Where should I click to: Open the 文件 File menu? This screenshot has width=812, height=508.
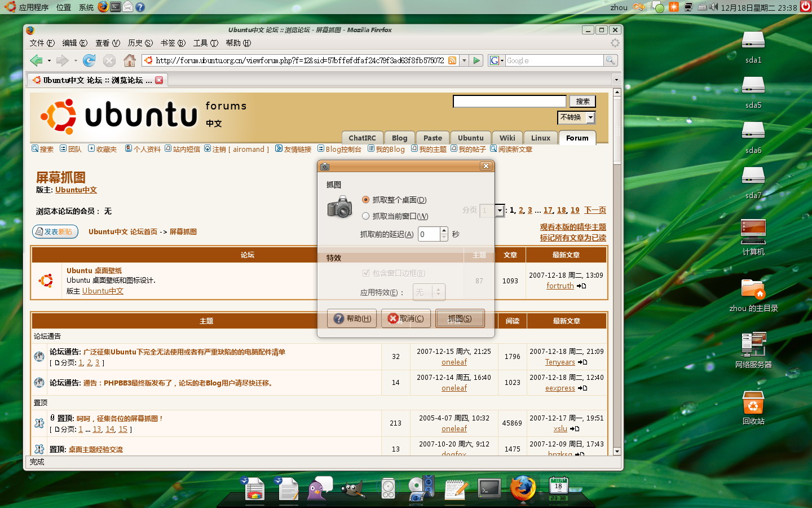[x=42, y=43]
